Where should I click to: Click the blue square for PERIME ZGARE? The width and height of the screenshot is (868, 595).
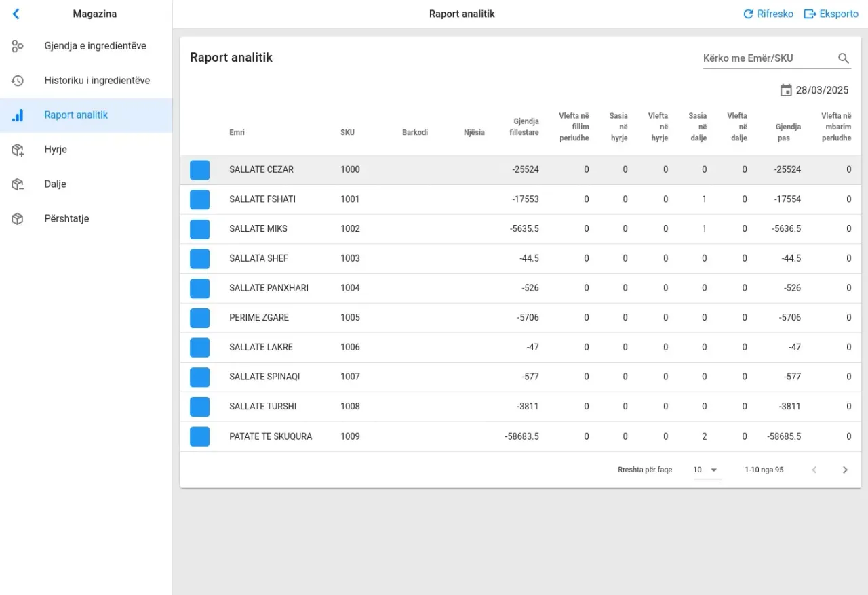click(x=200, y=318)
